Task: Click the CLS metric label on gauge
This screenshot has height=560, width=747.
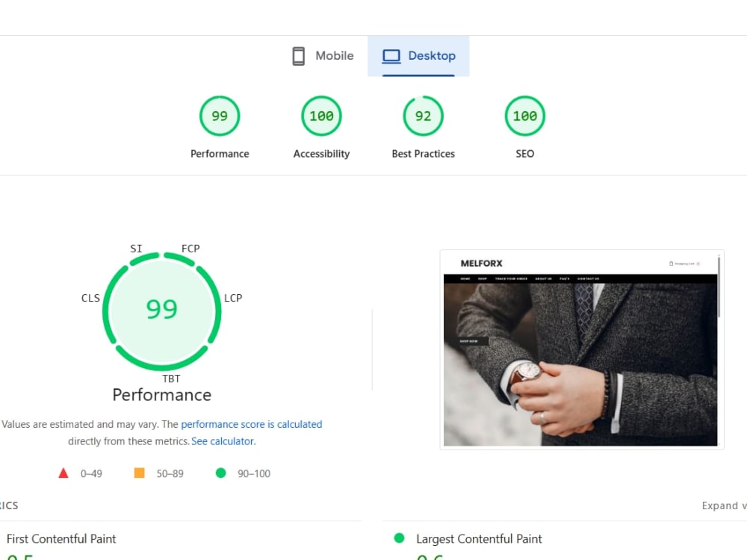Action: click(x=90, y=298)
